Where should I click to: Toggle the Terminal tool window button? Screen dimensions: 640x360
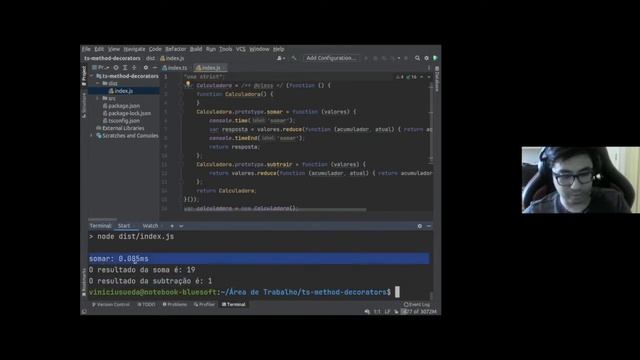coord(233,304)
